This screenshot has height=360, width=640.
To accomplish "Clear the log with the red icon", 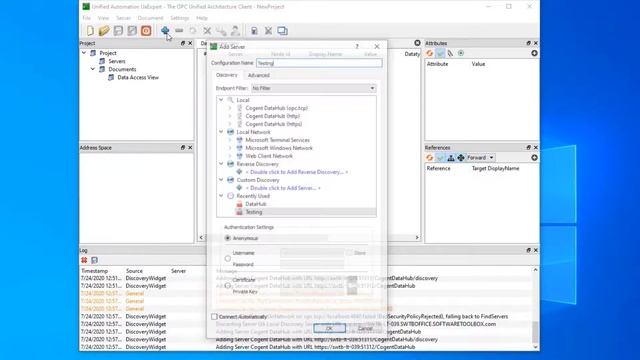I will click(84, 260).
